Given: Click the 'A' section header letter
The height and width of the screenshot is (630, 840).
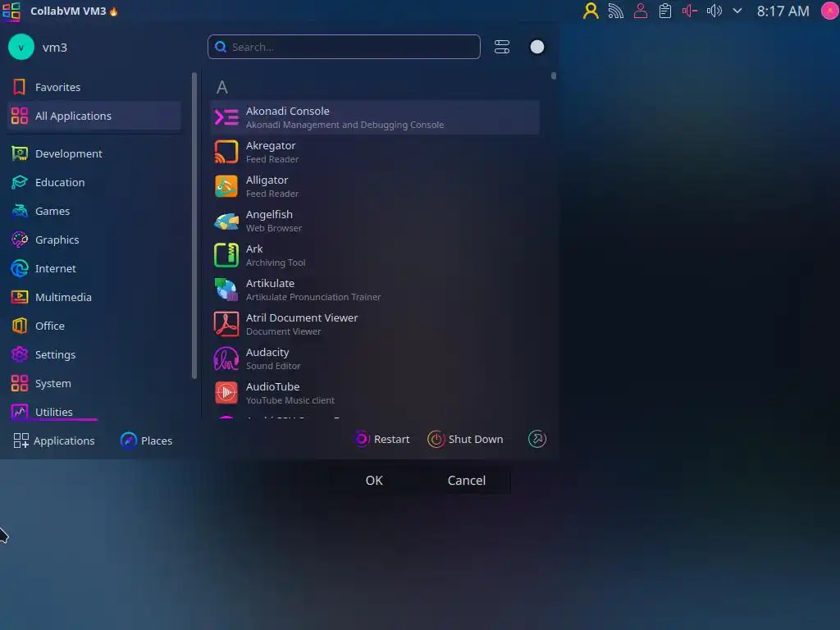Looking at the screenshot, I should 221,87.
